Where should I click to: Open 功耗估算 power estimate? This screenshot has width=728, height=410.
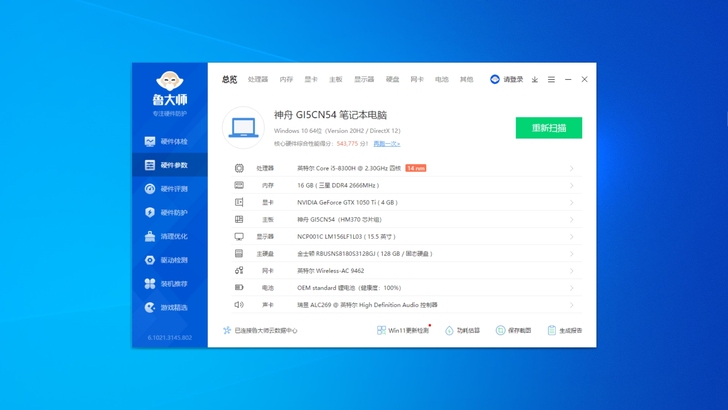[x=462, y=330]
